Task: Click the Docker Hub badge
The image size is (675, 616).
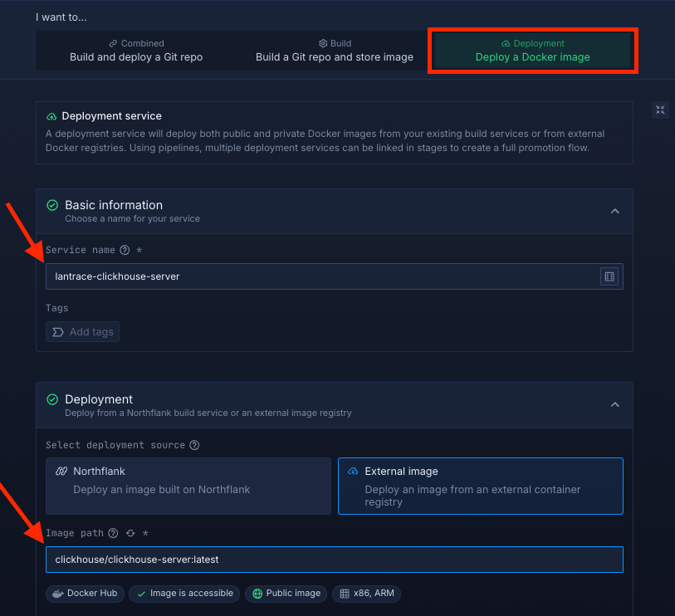Action: point(85,594)
